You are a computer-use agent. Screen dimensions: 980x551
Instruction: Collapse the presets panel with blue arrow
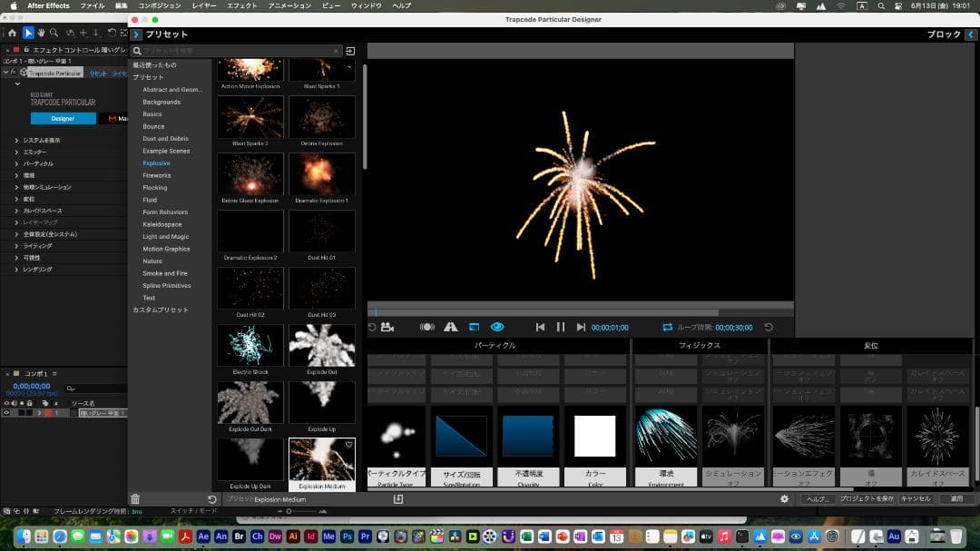click(136, 34)
